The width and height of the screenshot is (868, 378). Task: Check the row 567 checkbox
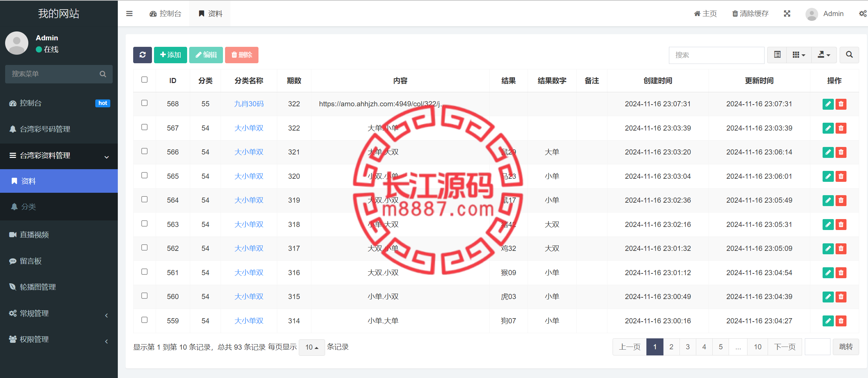pyautogui.click(x=144, y=127)
